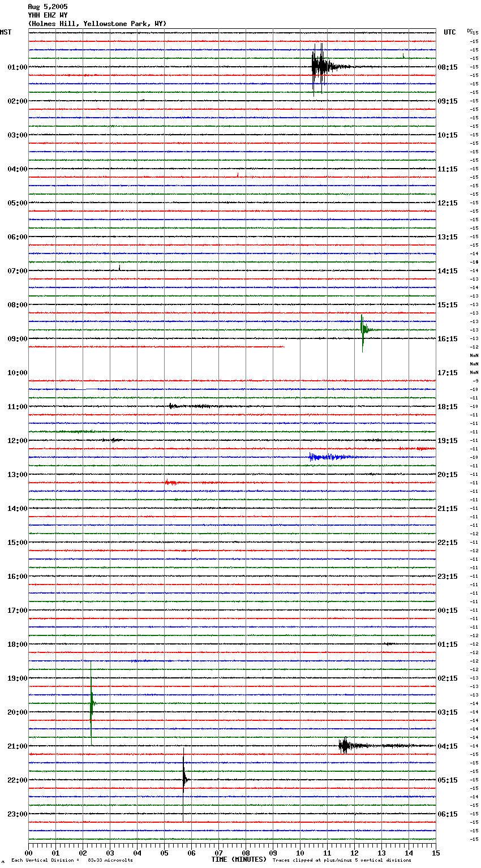Viewport: 481px width, 868px height.
Task: Select the station code YHH EHZ WY
Action: [x=48, y=15]
